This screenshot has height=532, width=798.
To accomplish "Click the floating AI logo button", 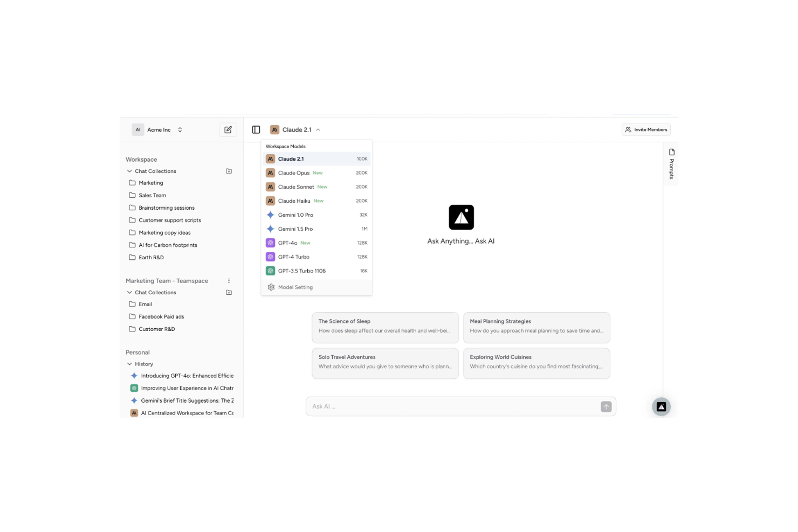I will click(661, 407).
